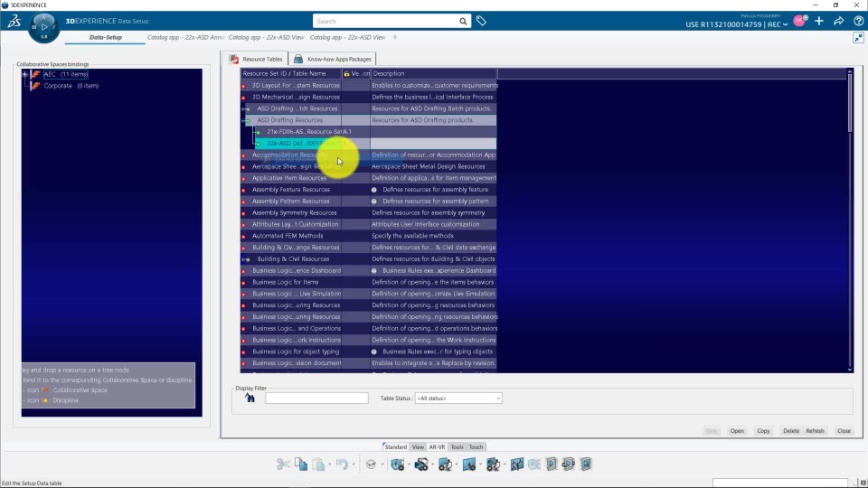Viewport: 868px width, 488px height.
Task: Click the Description column header
Action: [x=433, y=73]
